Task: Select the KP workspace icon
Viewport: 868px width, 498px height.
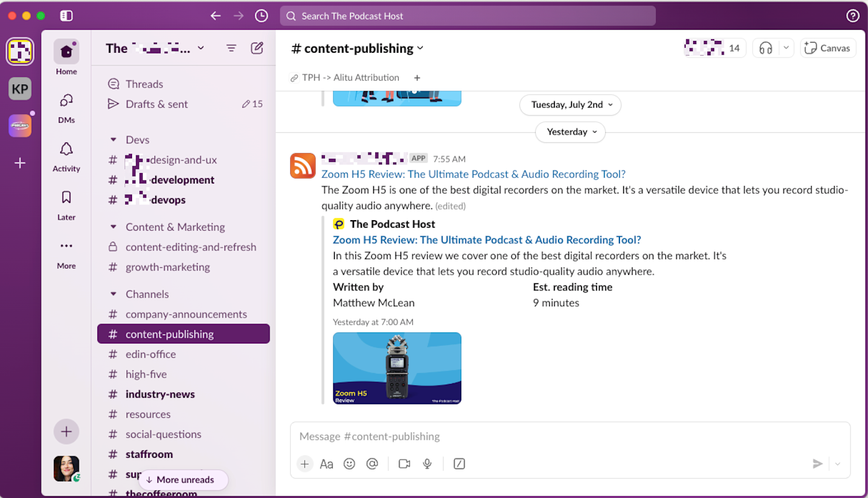Action: (20, 89)
